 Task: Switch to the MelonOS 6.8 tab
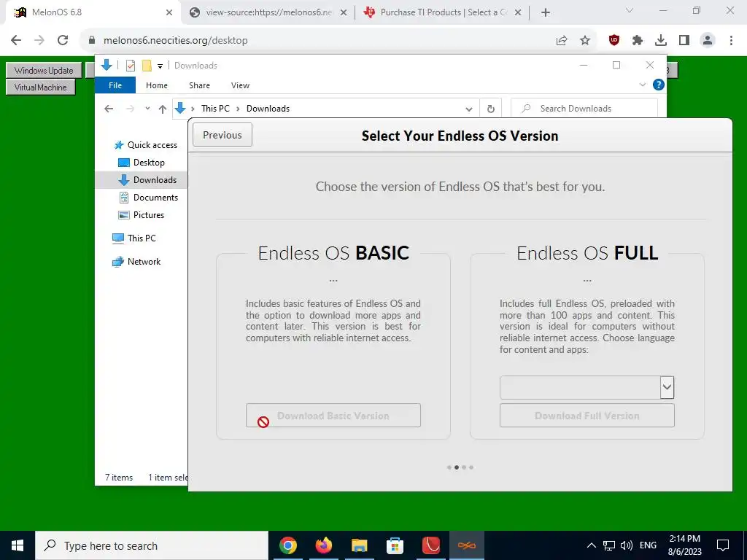point(90,13)
